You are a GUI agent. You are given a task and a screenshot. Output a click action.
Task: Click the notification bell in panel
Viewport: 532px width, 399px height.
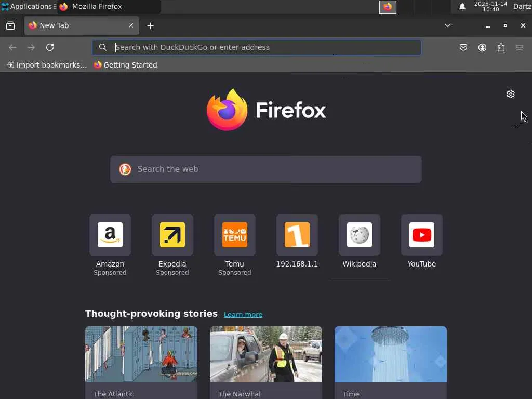pyautogui.click(x=462, y=7)
